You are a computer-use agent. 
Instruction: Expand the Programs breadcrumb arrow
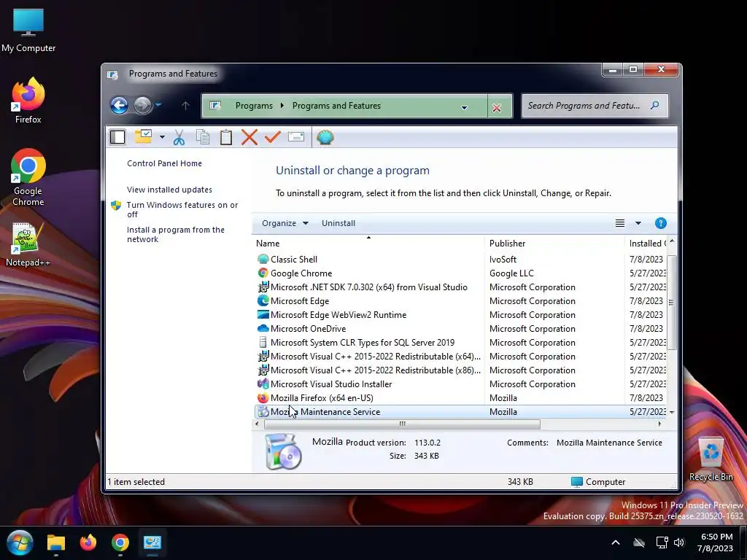coord(282,105)
